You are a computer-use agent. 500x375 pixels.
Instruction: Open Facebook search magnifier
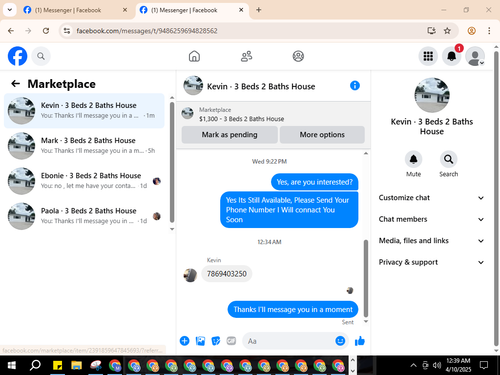point(41,56)
